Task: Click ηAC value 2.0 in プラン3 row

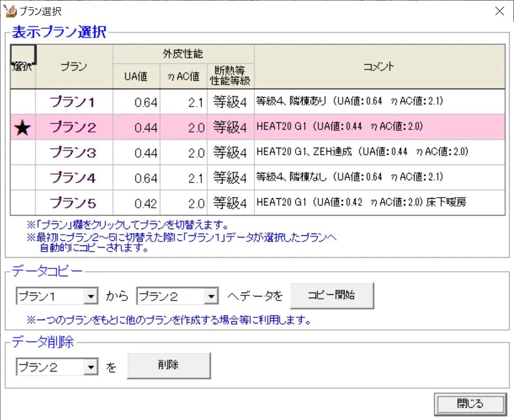Action: 183,152
